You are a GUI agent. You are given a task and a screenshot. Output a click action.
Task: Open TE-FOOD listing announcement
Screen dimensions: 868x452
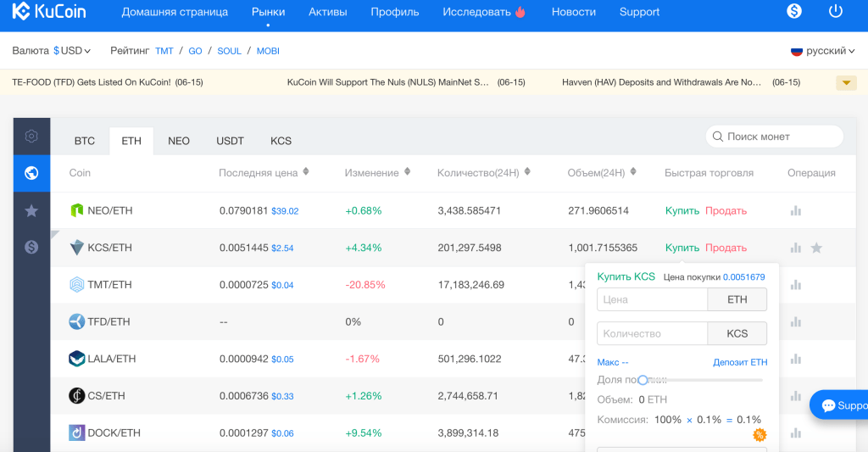pos(108,82)
